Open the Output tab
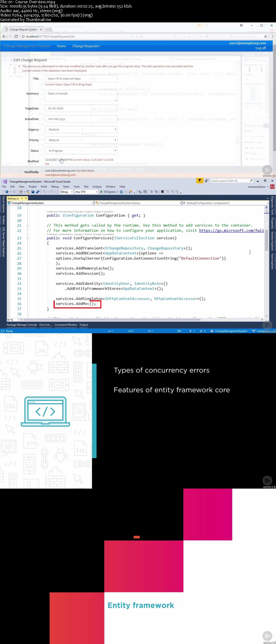 click(x=84, y=325)
